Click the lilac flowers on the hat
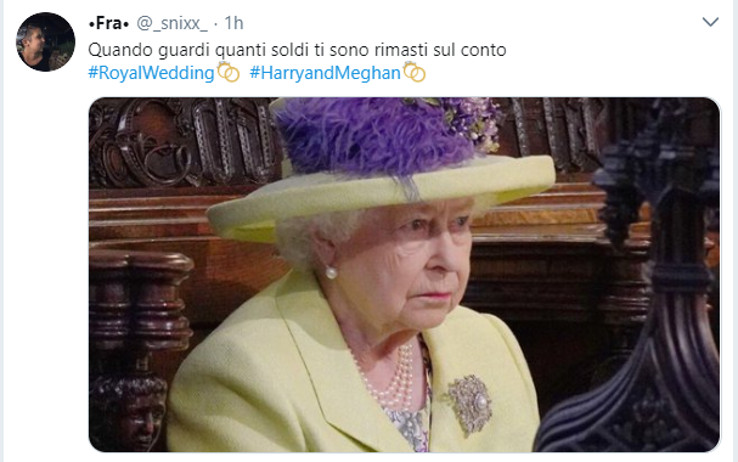 (471, 120)
